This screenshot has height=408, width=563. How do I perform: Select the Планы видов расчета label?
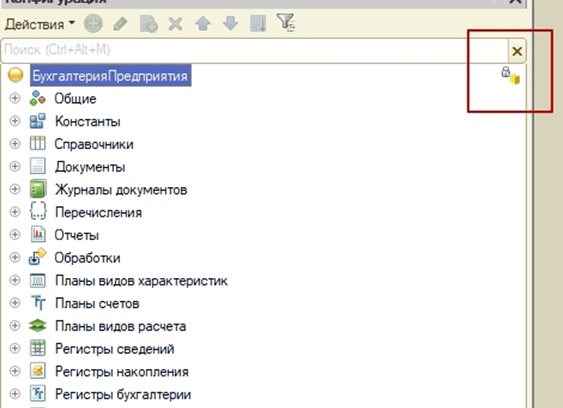coord(121,326)
